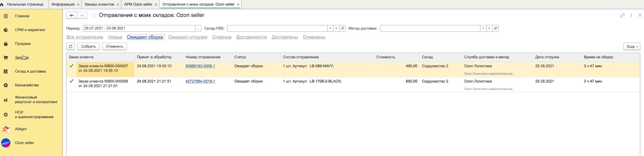
Task: Switch to Начальная страница tab
Action: point(25,4)
